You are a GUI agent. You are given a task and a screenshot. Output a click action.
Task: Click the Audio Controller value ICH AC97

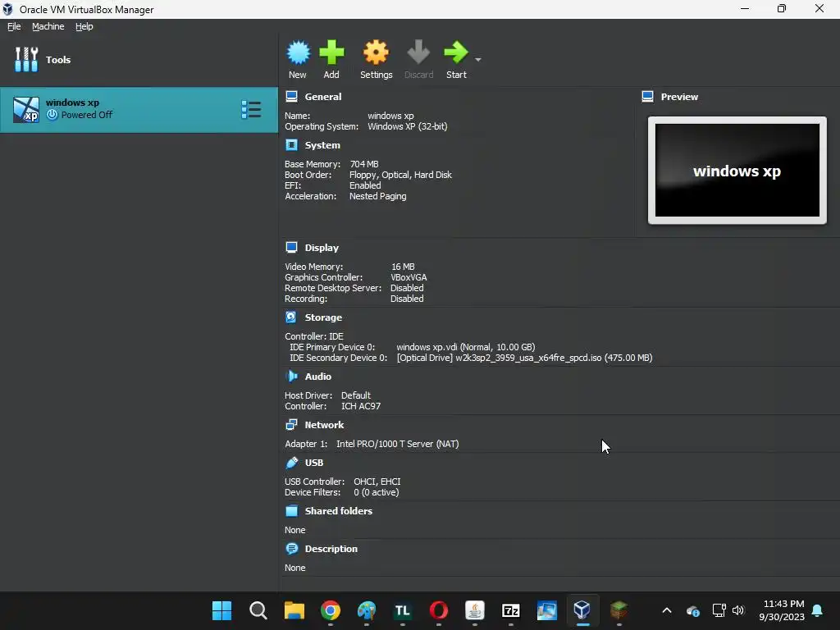coord(361,406)
